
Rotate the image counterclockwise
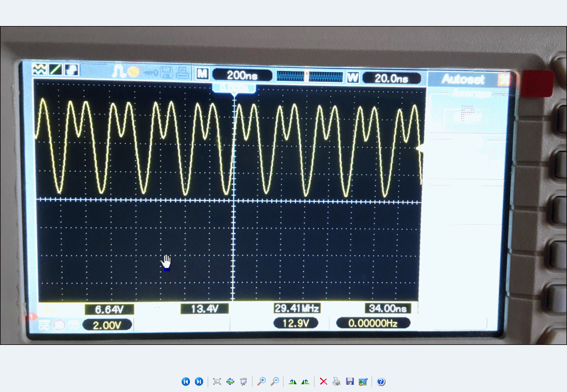[305, 381]
